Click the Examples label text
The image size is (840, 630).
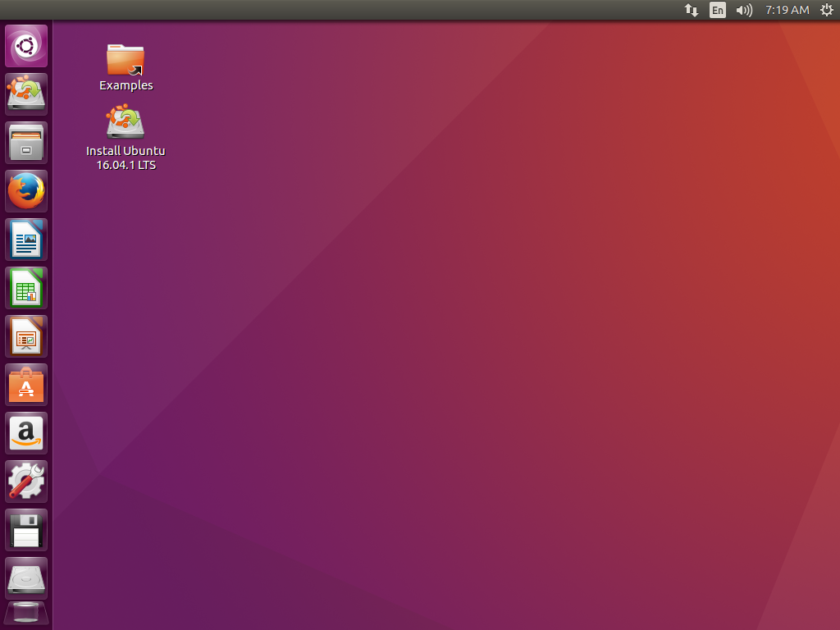point(126,85)
